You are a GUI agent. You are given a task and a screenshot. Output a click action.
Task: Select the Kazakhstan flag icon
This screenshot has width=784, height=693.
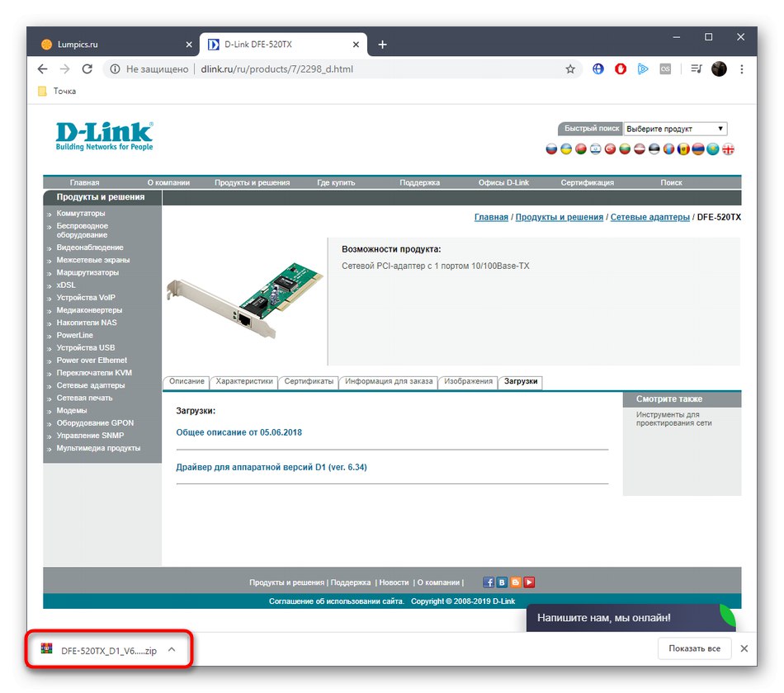tap(713, 149)
